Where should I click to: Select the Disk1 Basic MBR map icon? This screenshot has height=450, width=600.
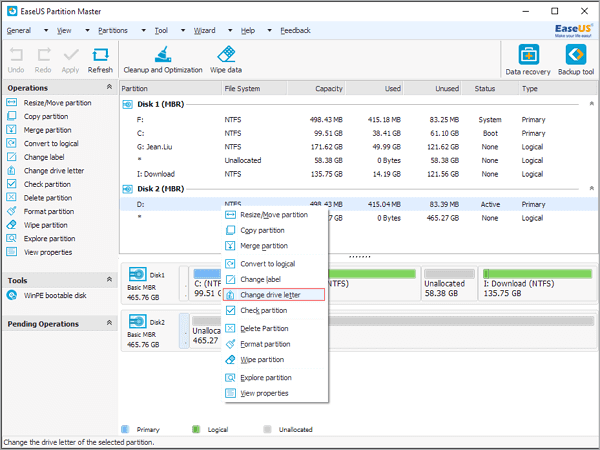[x=138, y=274]
